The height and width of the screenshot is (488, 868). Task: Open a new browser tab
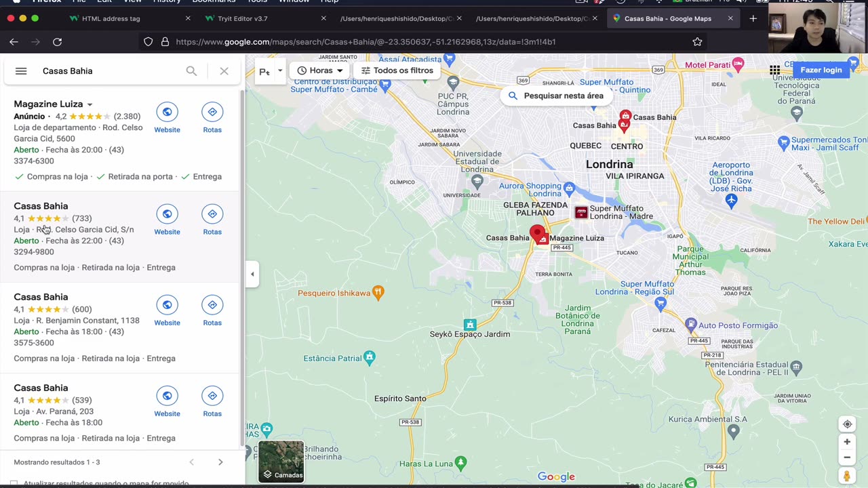753,18
